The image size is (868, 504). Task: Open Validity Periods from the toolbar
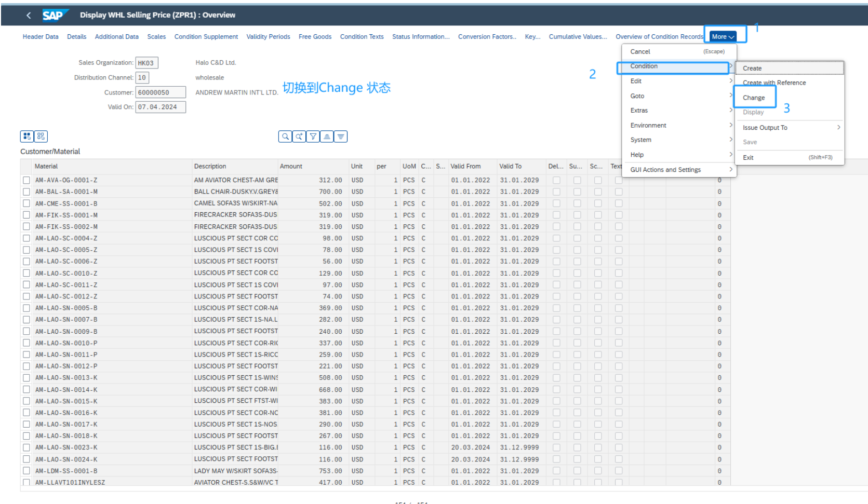268,37
